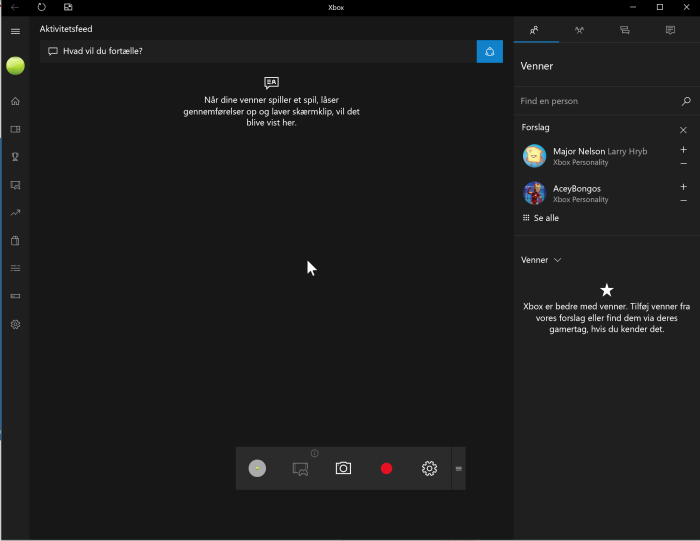Image resolution: width=700 pixels, height=541 pixels.
Task: Switch to the Activity alerts tab
Action: click(x=670, y=30)
